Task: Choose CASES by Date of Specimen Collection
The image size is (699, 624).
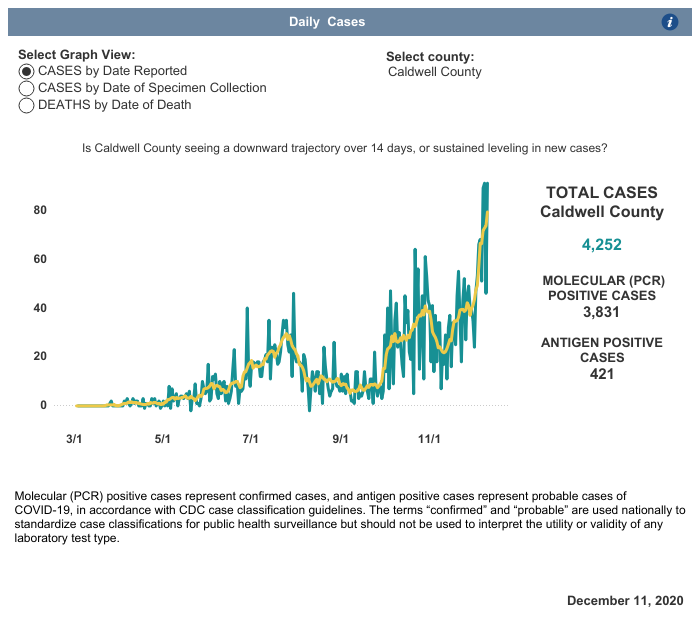Action: tap(27, 88)
